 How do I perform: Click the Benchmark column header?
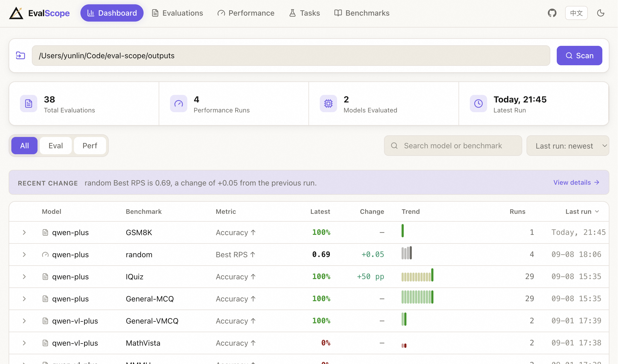click(x=144, y=212)
